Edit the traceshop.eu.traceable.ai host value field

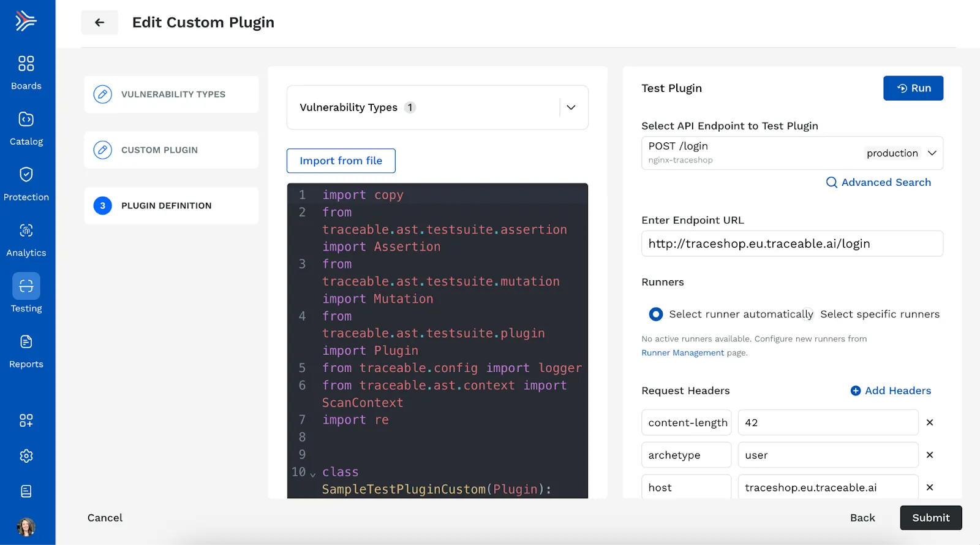[828, 487]
